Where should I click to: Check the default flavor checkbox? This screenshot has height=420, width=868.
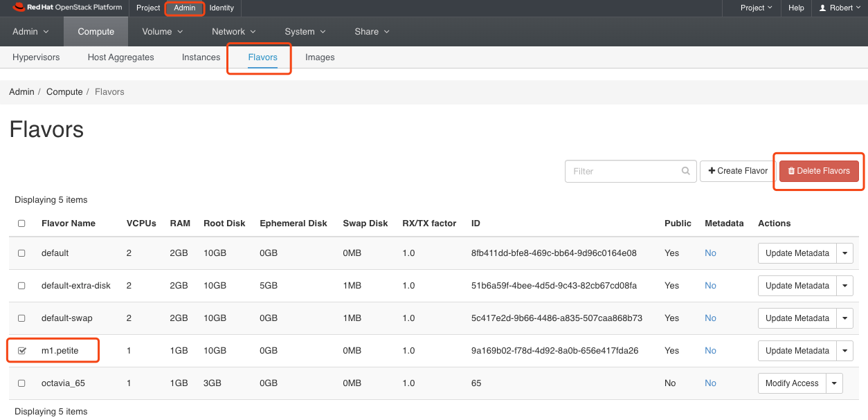[x=21, y=253]
